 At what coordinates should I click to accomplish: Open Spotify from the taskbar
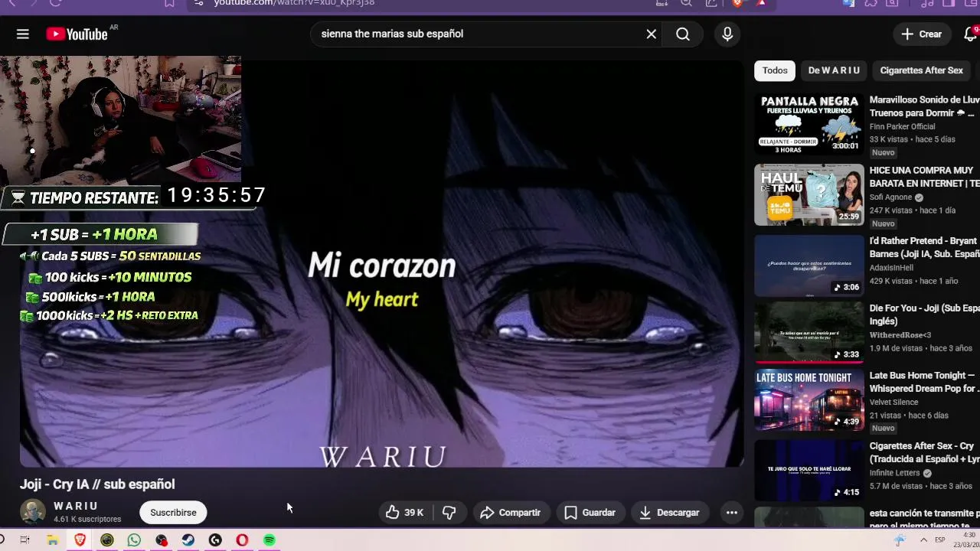pos(269,540)
